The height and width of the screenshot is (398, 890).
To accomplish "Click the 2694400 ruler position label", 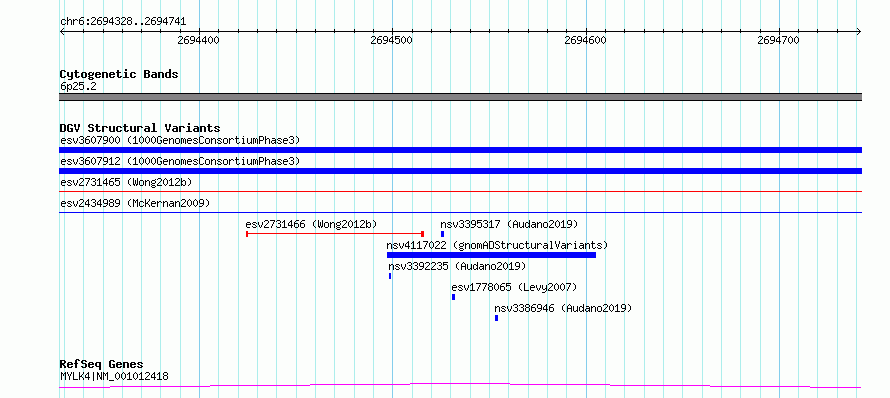I will (198, 40).
